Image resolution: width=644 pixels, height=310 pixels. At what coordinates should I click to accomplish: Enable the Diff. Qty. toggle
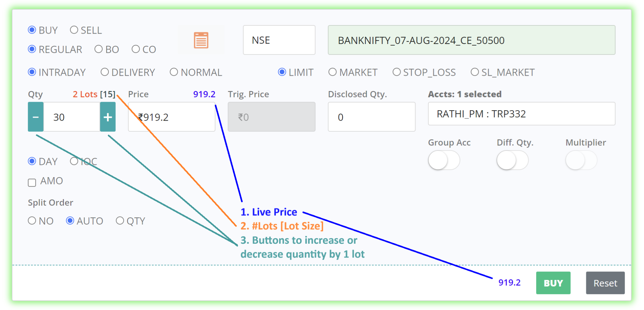coord(513,160)
